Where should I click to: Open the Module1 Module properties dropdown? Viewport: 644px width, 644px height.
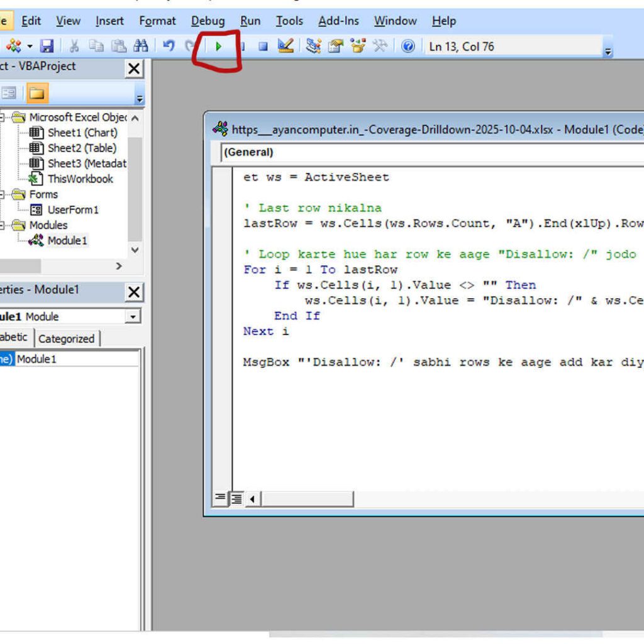pos(133,316)
